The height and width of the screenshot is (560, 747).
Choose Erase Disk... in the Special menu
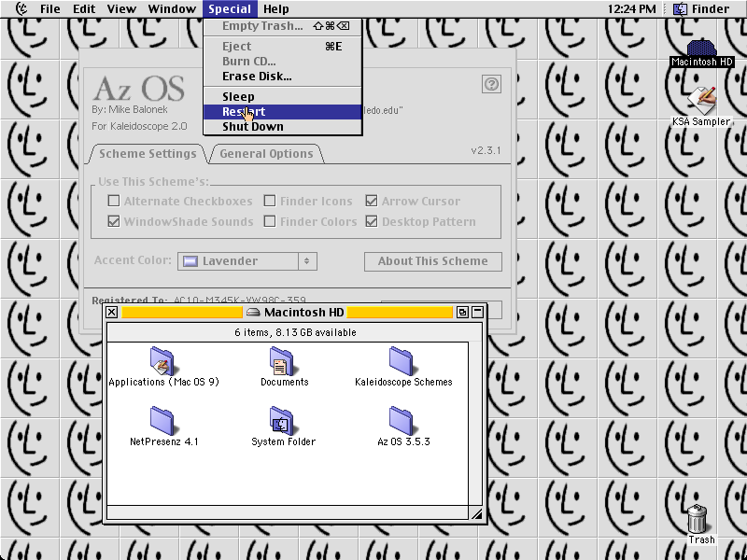coord(283,77)
